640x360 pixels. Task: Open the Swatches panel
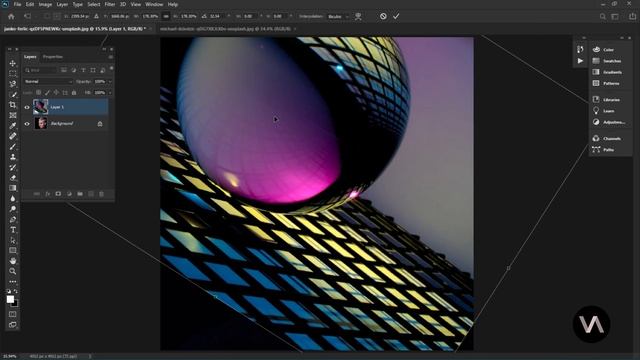point(607,61)
